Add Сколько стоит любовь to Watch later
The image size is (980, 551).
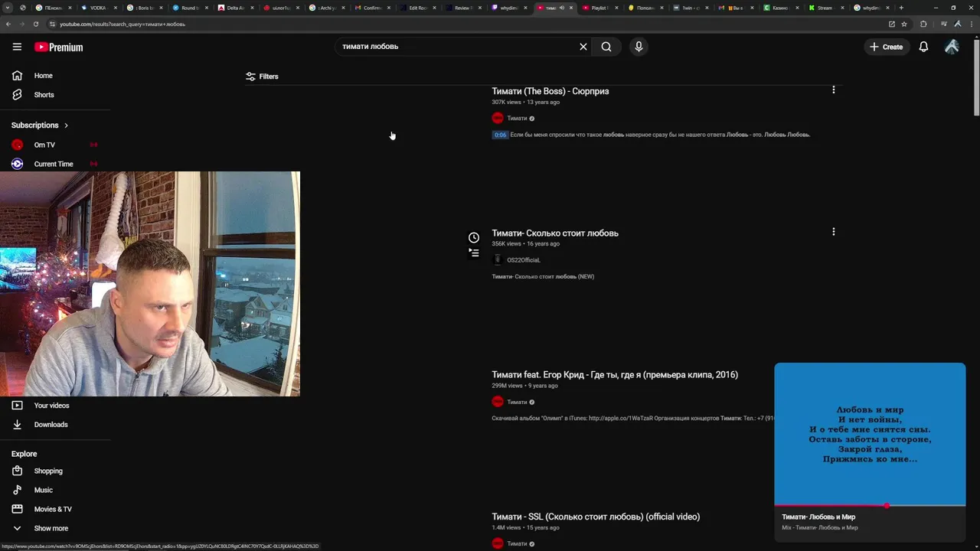click(x=474, y=237)
